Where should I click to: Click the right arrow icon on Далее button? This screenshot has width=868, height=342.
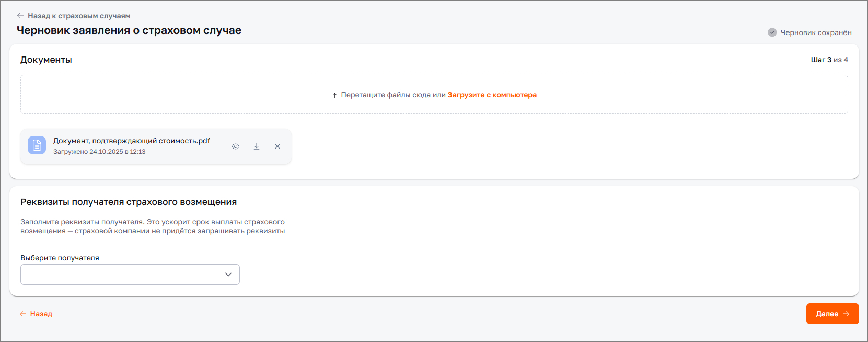coord(846,314)
